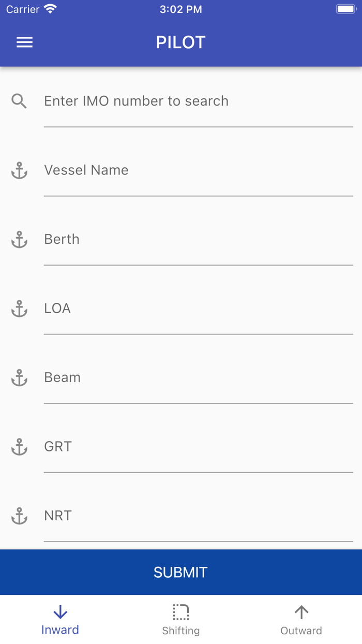Switch to the Inward tab
Image resolution: width=362 pixels, height=644 pixels.
pyautogui.click(x=61, y=620)
